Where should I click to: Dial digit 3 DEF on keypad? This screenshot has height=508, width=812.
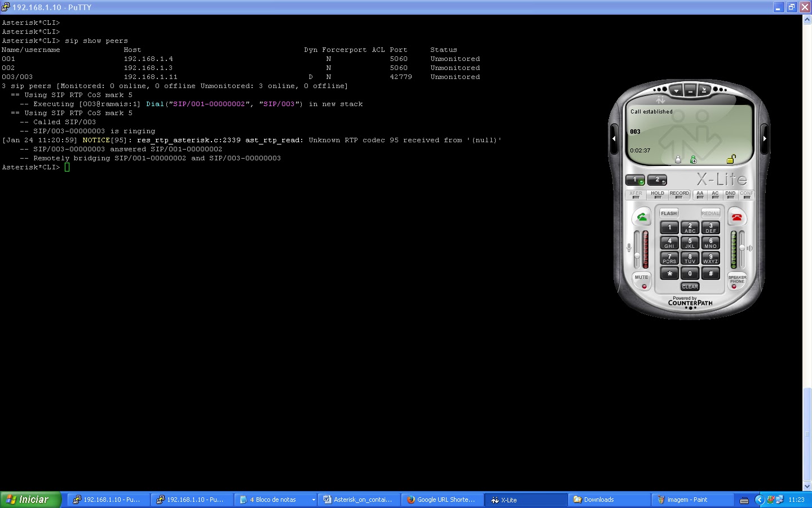tap(710, 227)
